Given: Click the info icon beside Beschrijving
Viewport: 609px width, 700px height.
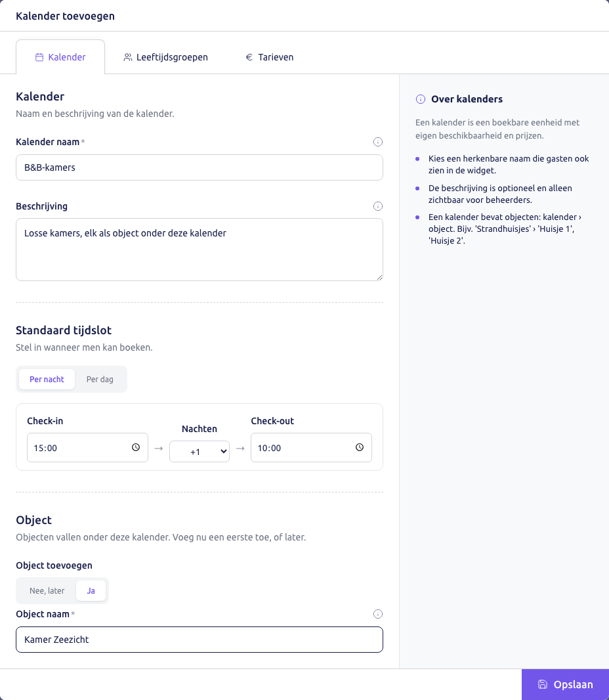Looking at the screenshot, I should 377,206.
